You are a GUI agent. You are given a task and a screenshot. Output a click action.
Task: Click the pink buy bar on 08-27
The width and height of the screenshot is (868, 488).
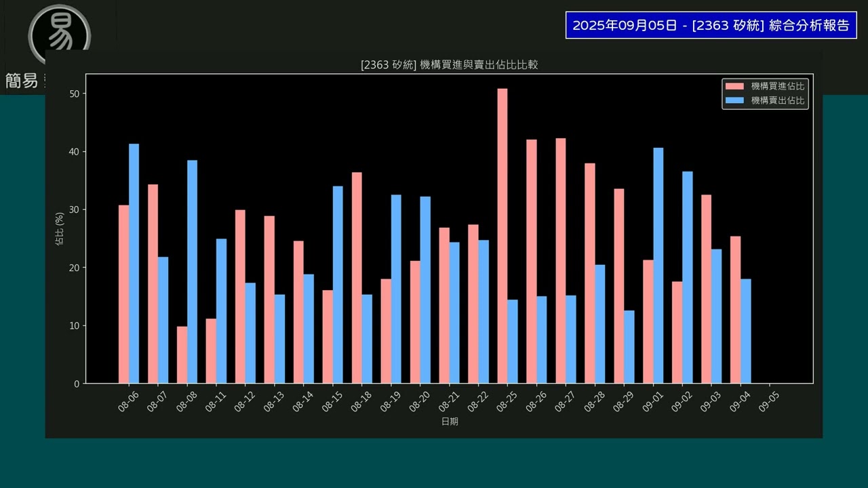tap(561, 261)
